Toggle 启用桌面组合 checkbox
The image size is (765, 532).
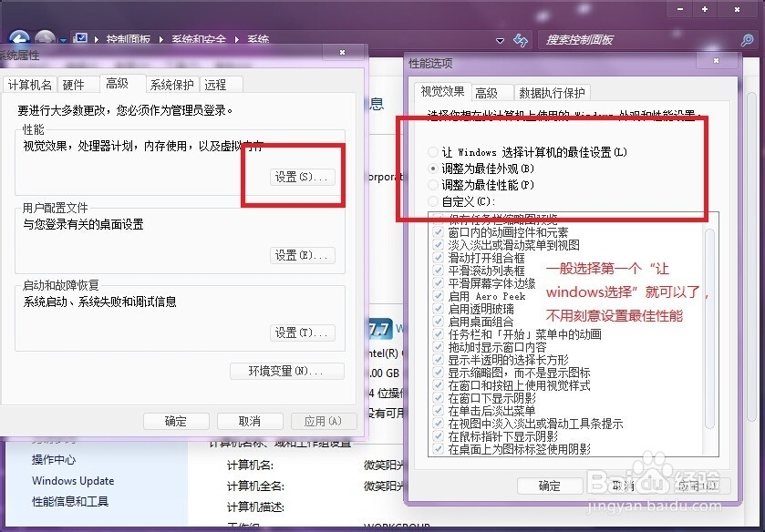pos(438,322)
